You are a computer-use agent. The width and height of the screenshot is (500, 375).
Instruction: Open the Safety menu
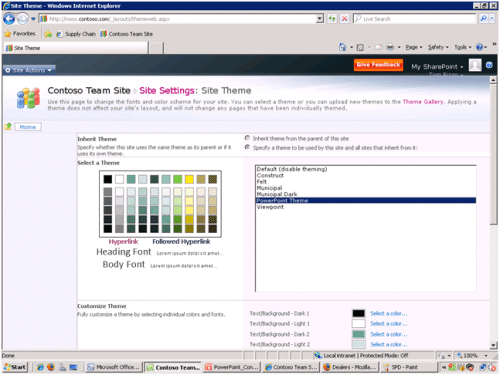[438, 47]
